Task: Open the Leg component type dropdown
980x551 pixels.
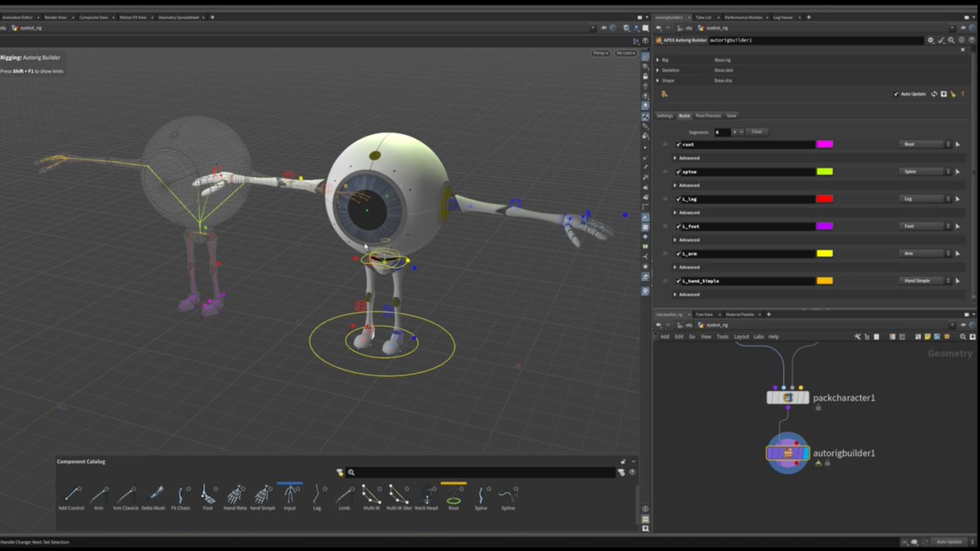Action: (925, 199)
